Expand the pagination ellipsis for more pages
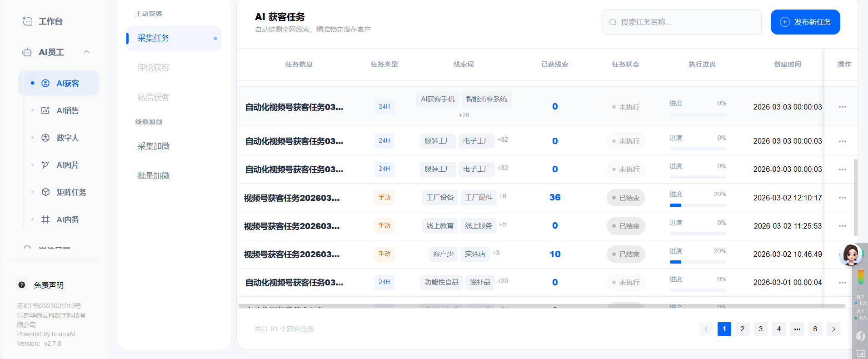Viewport: 868px width, 359px height. [x=797, y=329]
